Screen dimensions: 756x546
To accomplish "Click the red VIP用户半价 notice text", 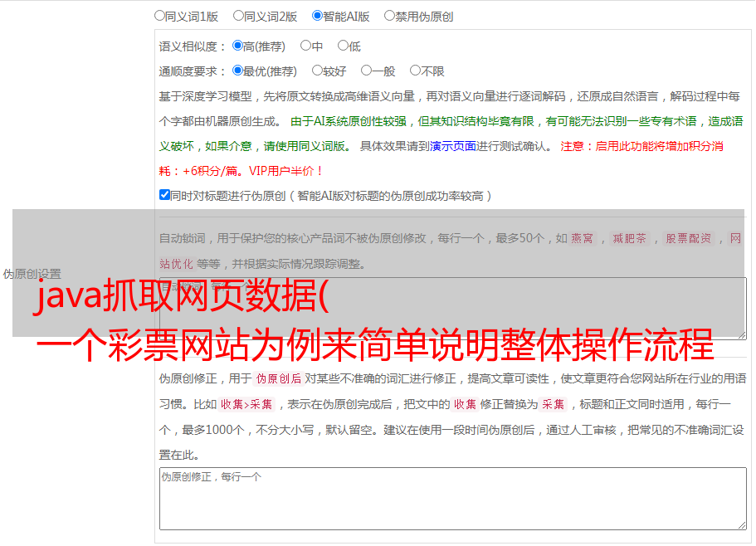I will (x=285, y=171).
